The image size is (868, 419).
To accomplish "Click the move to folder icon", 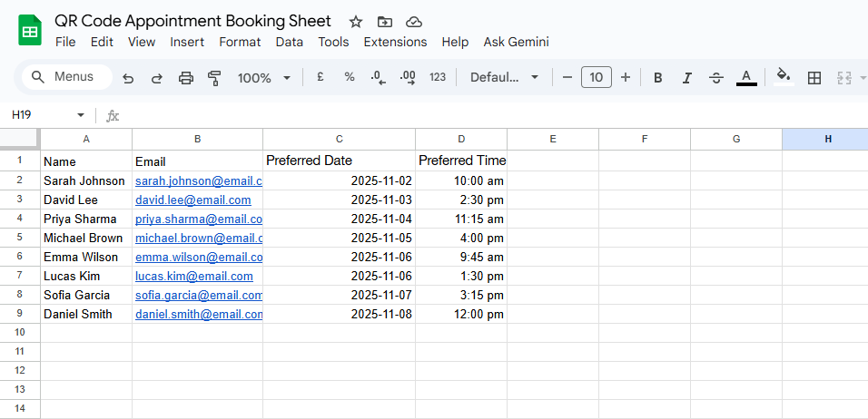I will tap(385, 22).
